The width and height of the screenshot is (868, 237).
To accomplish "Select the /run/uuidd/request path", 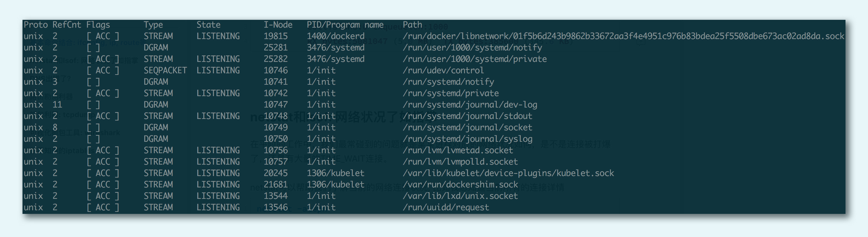I will (445, 208).
